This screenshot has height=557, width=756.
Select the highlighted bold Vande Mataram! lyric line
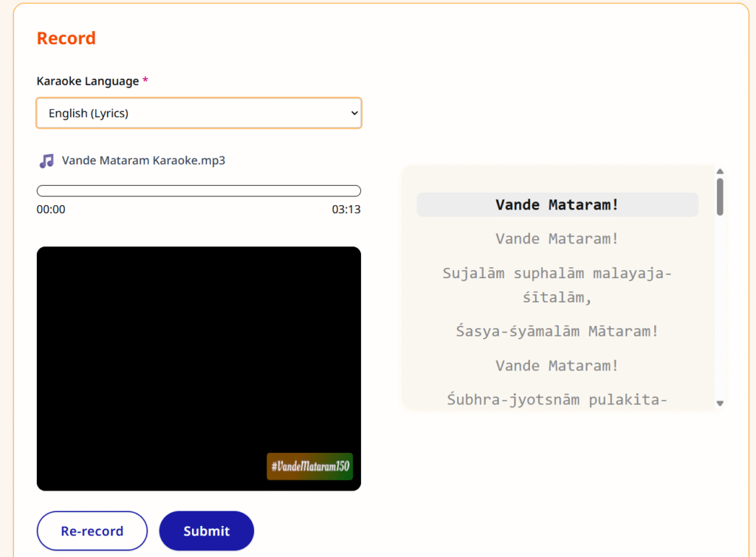[557, 205]
